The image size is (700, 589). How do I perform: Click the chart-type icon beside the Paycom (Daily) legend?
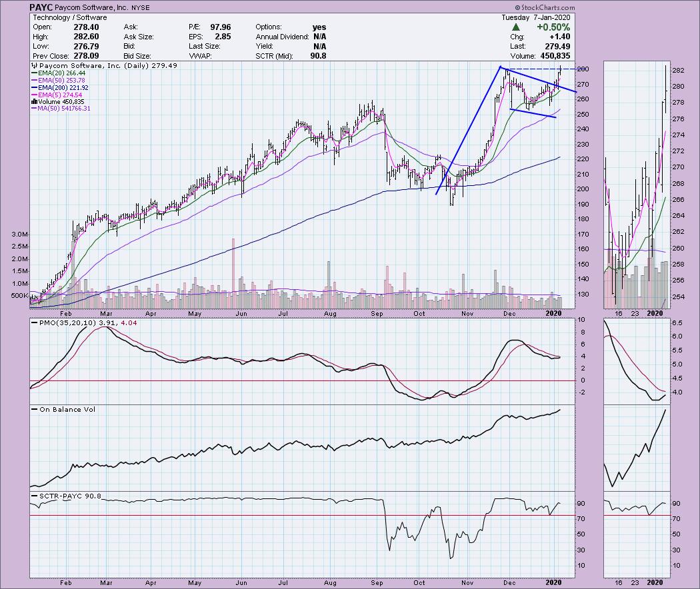[x=34, y=65]
